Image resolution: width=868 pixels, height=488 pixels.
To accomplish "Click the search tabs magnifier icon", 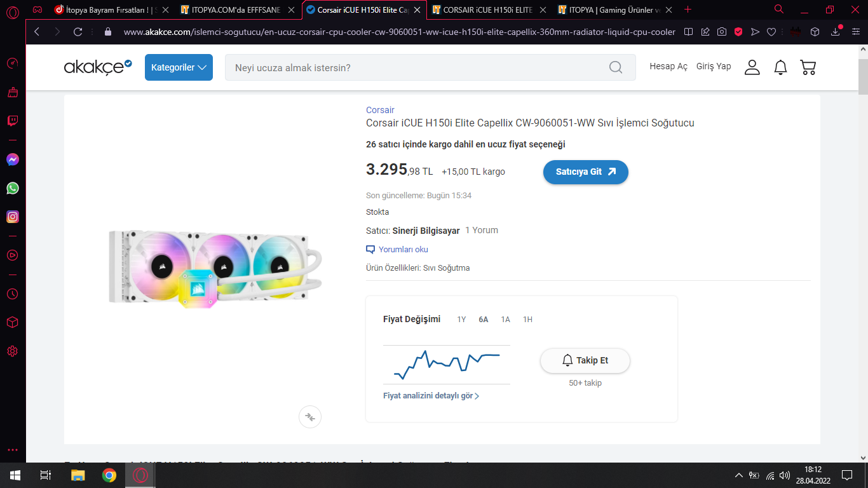I will (779, 10).
